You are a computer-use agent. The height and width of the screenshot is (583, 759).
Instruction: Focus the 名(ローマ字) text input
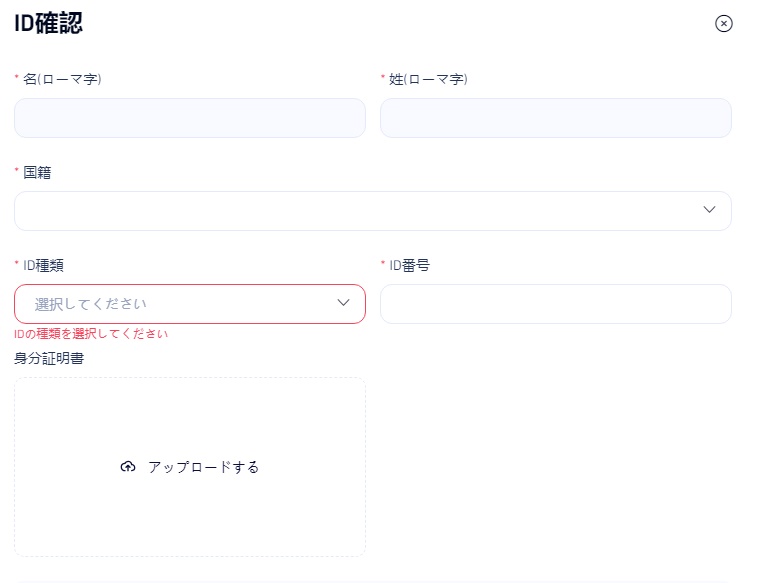(190, 118)
